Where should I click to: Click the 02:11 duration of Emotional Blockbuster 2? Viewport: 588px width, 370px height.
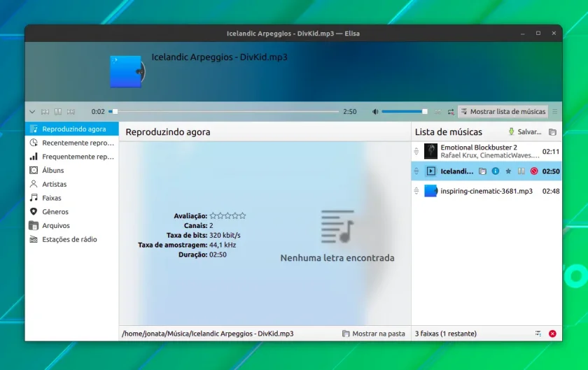551,152
